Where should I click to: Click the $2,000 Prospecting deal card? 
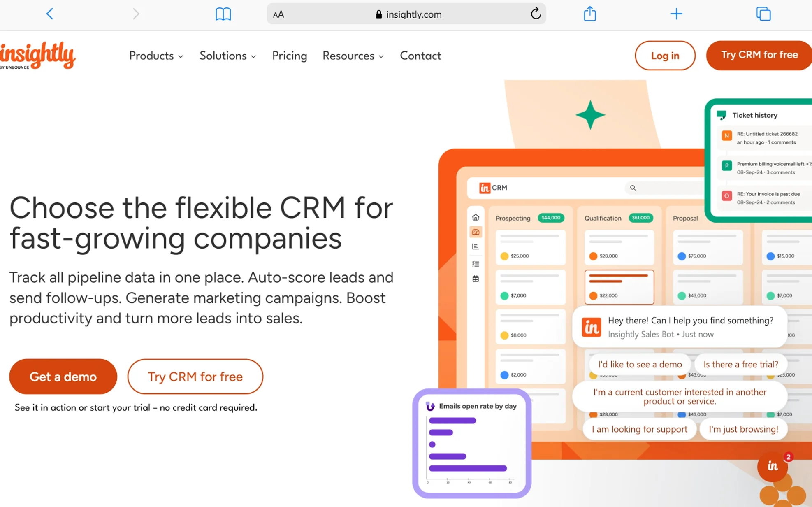tap(531, 366)
